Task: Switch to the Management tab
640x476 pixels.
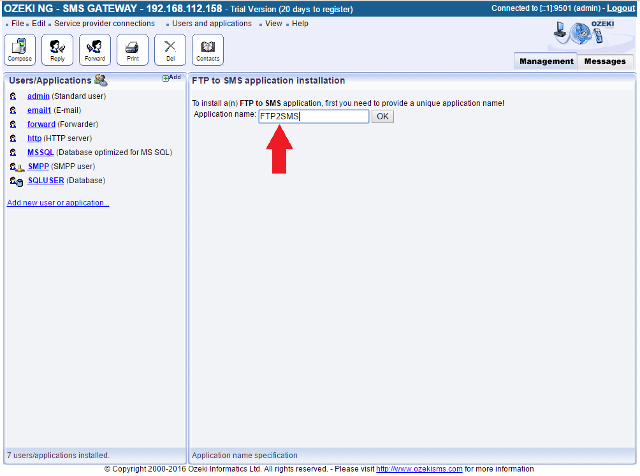Action: 546,61
